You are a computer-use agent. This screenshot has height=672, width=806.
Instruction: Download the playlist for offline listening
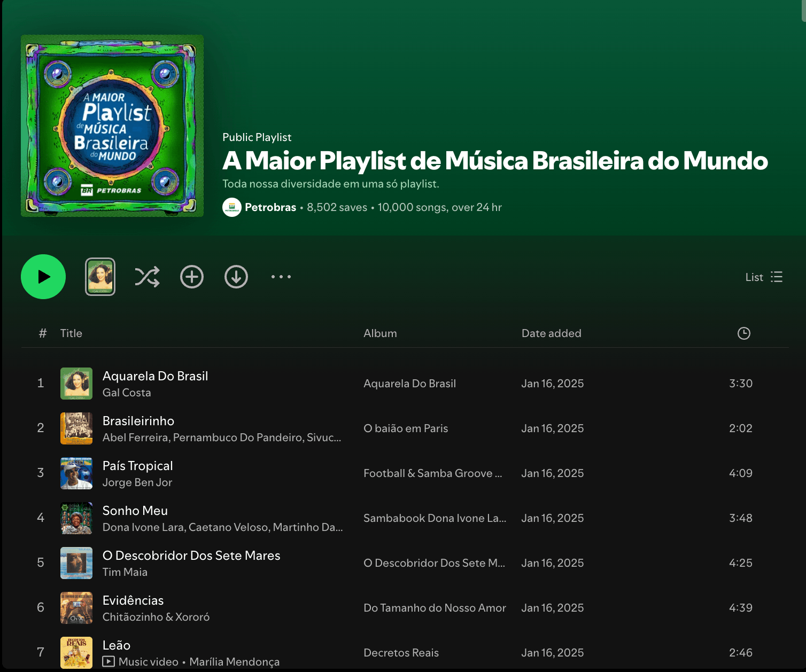pos(236,277)
